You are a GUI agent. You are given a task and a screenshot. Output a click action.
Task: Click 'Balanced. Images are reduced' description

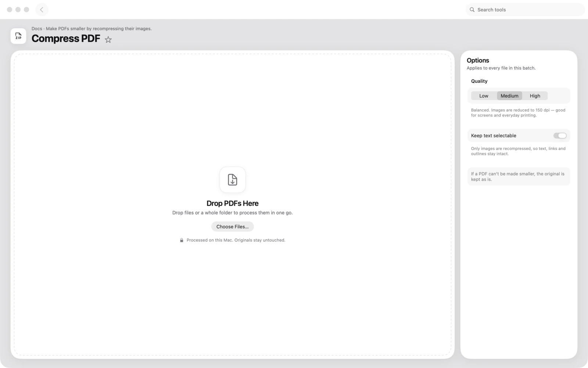point(518,113)
